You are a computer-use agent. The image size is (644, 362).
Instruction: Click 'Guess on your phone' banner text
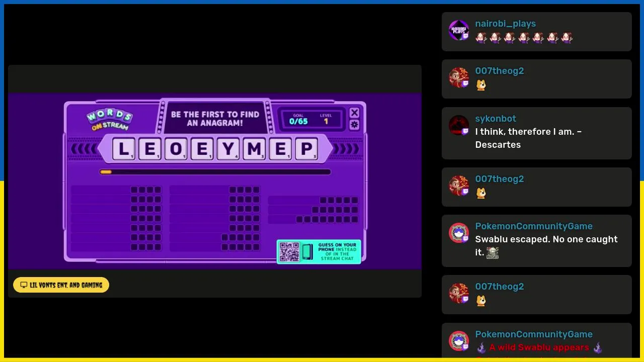coord(337,251)
